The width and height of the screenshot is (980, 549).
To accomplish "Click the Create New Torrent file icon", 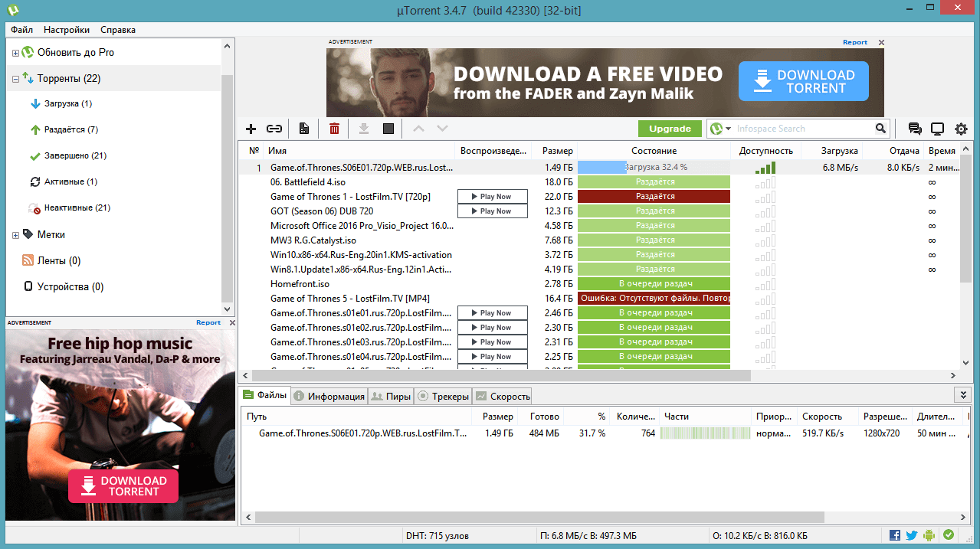I will click(304, 129).
